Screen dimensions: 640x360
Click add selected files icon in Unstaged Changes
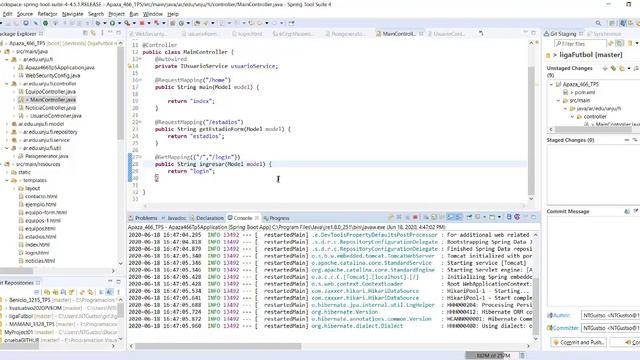pos(605,68)
